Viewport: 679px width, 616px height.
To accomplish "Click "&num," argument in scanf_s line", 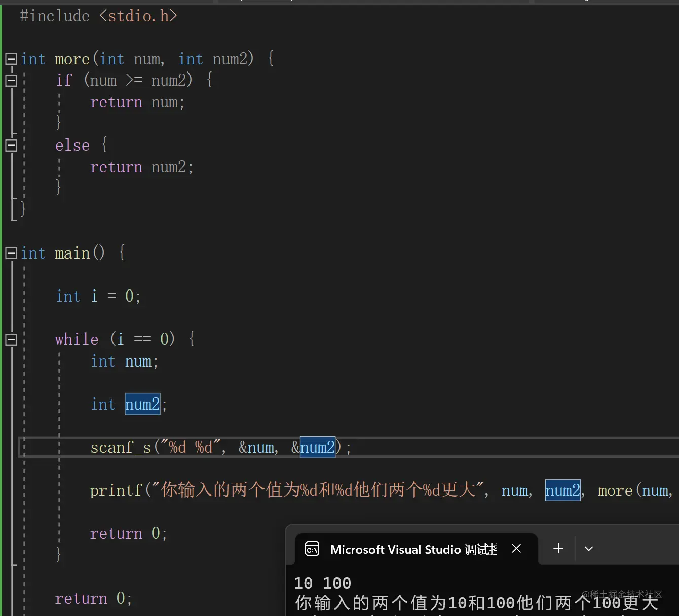I will coord(259,447).
